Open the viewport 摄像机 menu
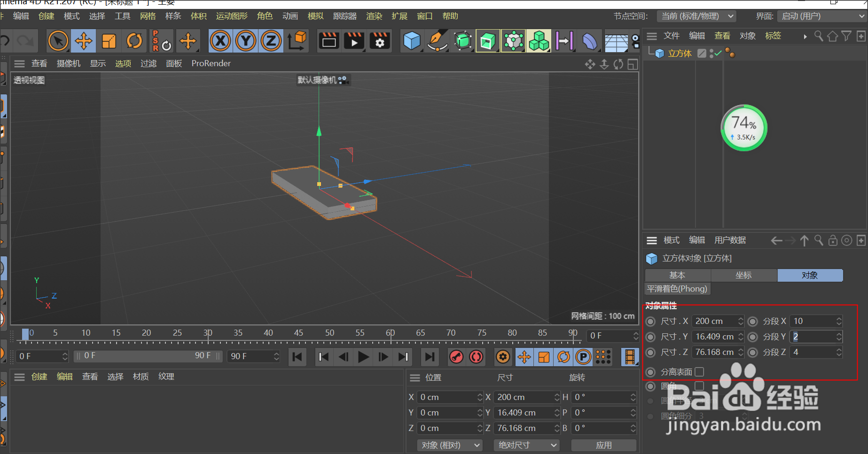 click(x=69, y=63)
